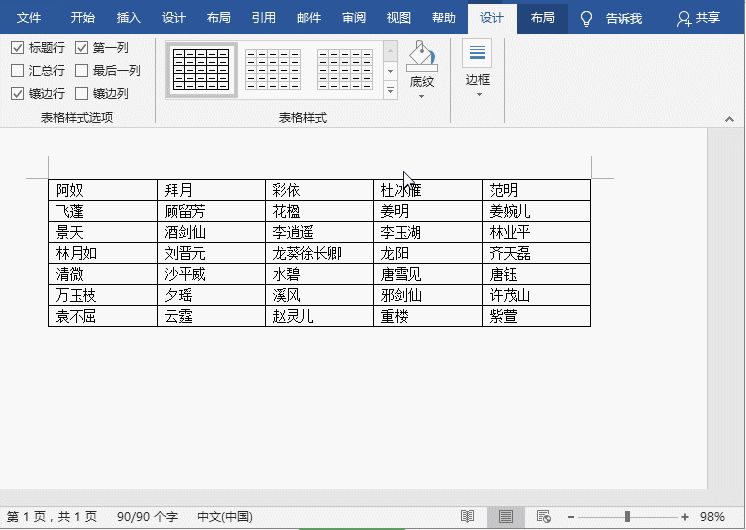This screenshot has width=746, height=530.
Task: Enable the 最后一列 checkbox
Action: [x=81, y=70]
